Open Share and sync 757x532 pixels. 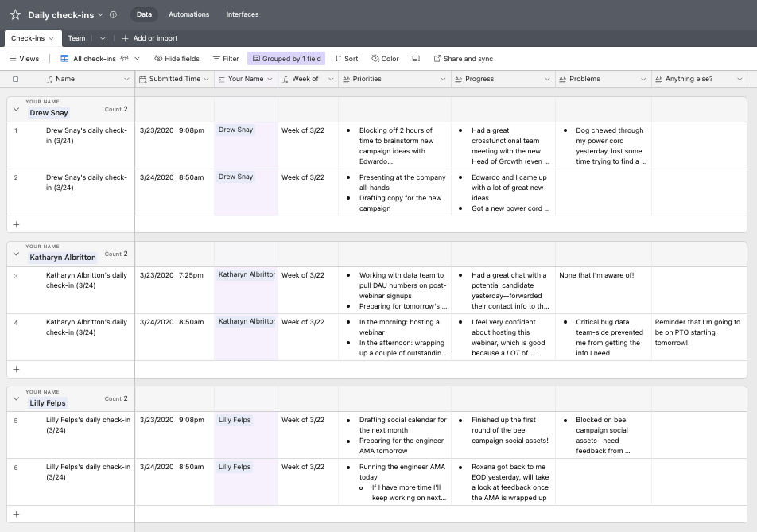463,59
